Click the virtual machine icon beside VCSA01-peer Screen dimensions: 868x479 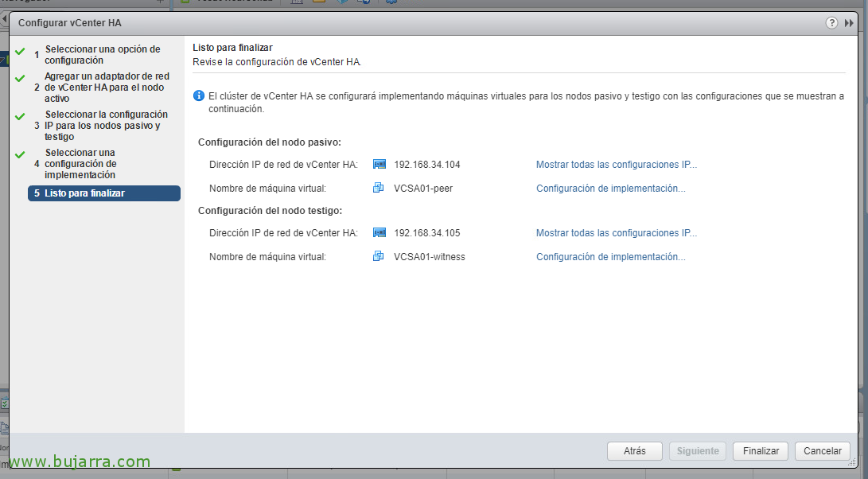coord(379,189)
